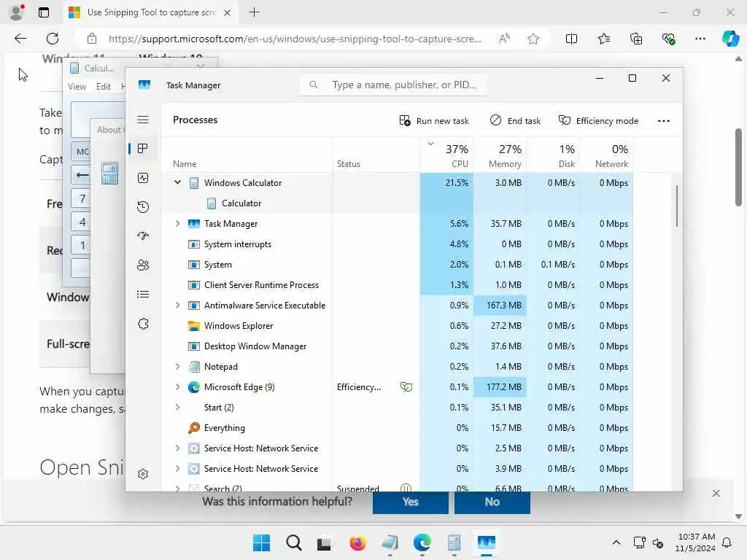Open Edge settings and more menu
The image size is (747, 560).
[700, 39]
